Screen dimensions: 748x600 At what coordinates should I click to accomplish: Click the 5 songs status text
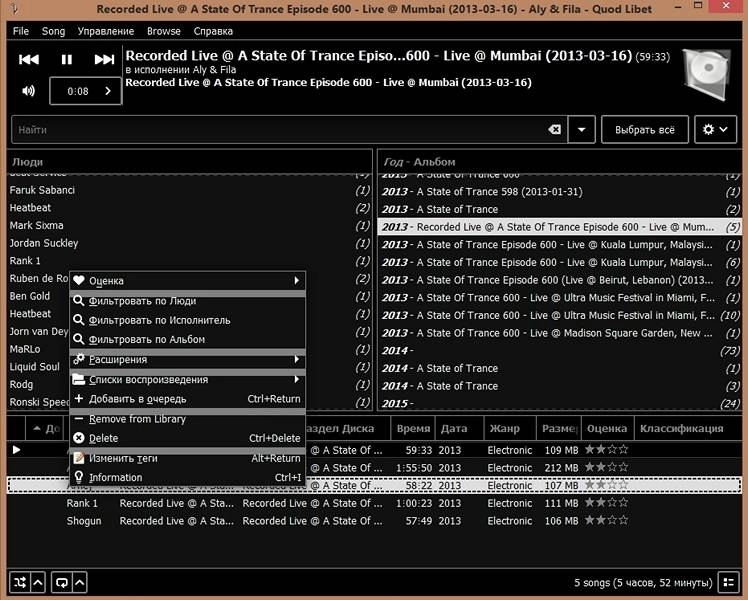point(643,582)
